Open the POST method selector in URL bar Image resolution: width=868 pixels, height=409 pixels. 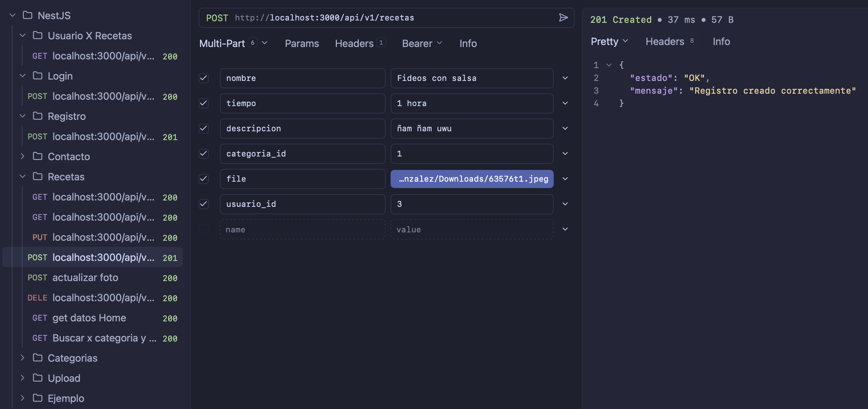[217, 17]
